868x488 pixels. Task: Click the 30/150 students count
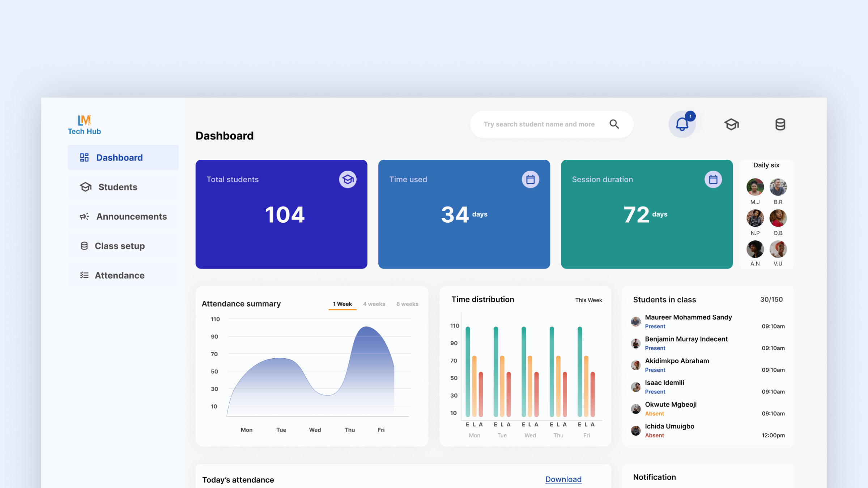pos(771,299)
